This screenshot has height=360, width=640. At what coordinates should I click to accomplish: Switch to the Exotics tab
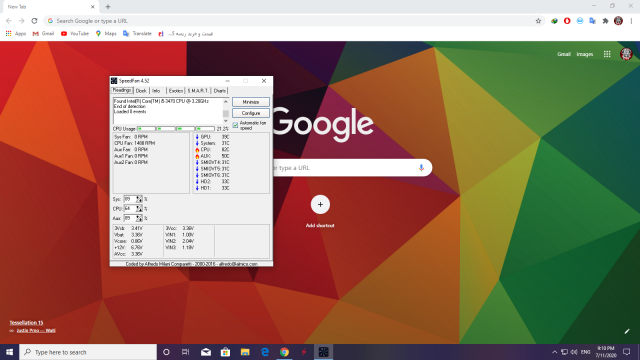(x=176, y=91)
